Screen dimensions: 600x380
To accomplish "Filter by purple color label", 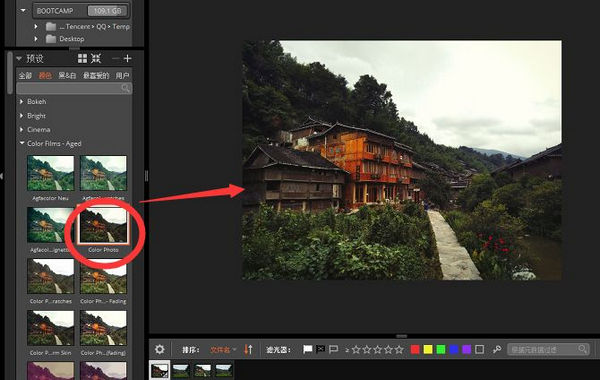I will (466, 349).
